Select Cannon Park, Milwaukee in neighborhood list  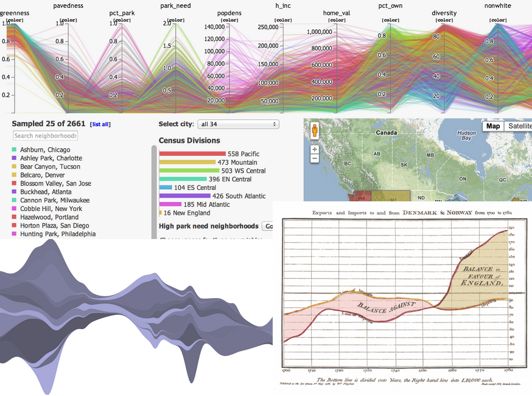(55, 200)
